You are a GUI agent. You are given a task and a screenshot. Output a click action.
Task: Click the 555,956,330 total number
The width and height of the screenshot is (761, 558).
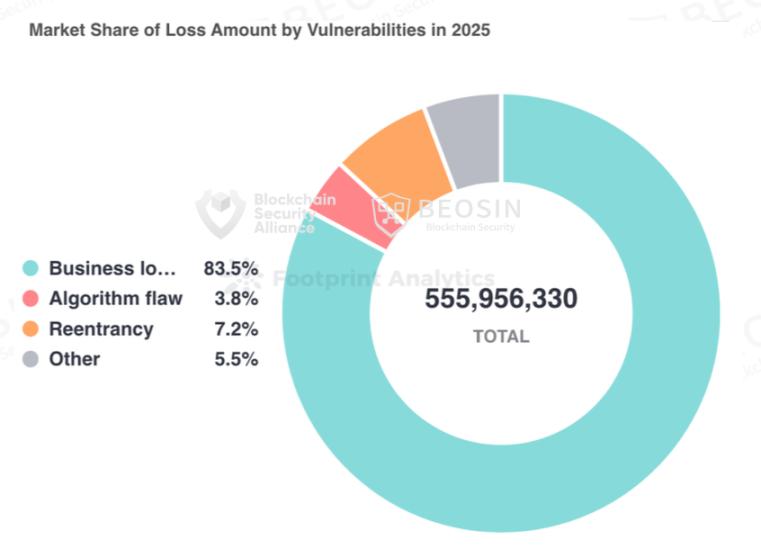tap(501, 298)
